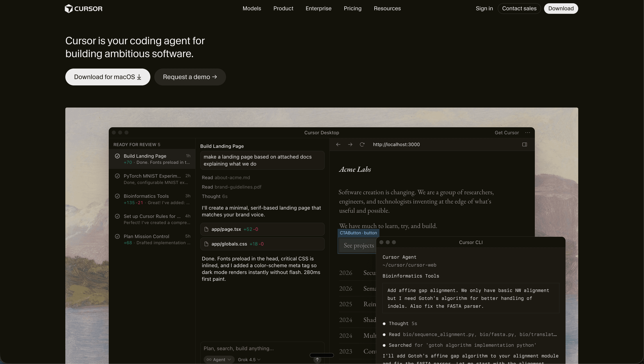Click the check icon beside Build Landing Page
Viewport: 644px width, 364px height.
(117, 156)
